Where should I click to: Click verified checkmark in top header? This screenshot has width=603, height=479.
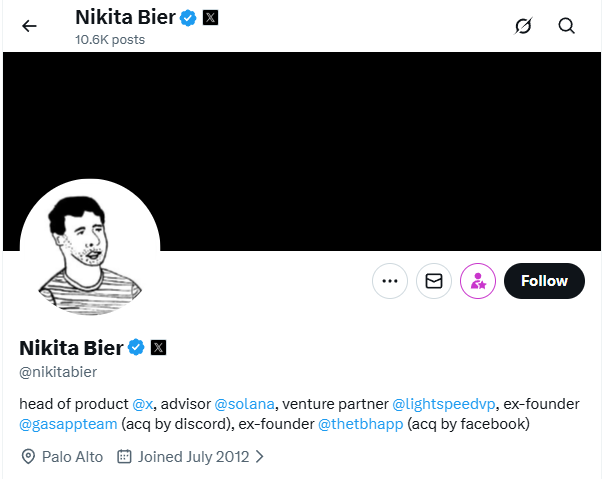[x=188, y=17]
